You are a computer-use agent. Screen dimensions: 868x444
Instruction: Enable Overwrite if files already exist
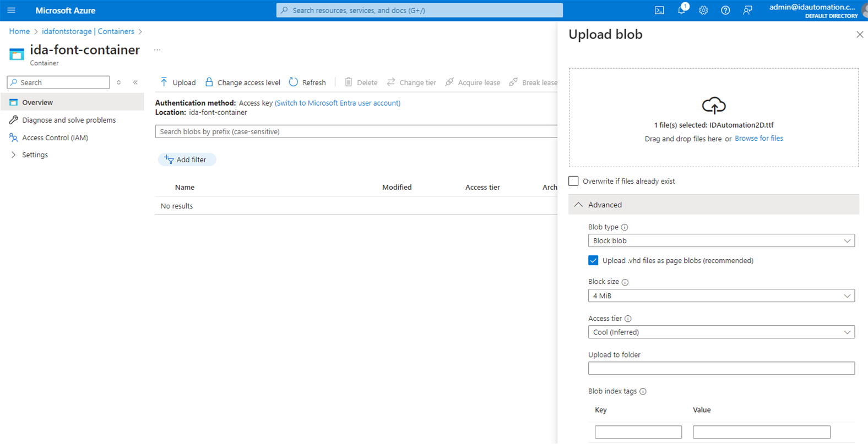[573, 181]
